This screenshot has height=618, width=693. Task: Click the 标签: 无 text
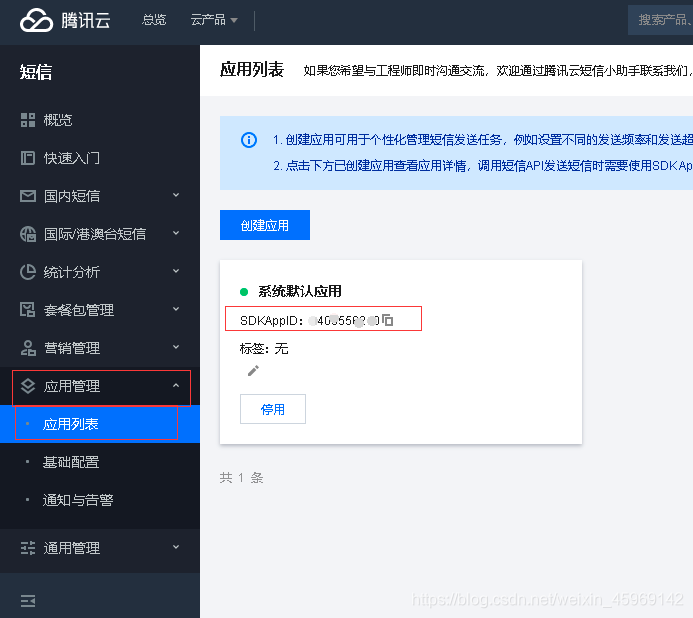[264, 349]
